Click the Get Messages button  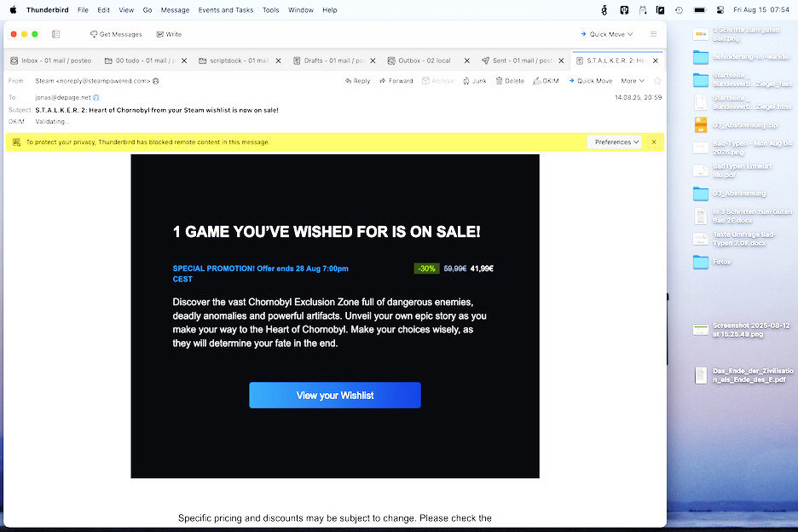(x=116, y=34)
